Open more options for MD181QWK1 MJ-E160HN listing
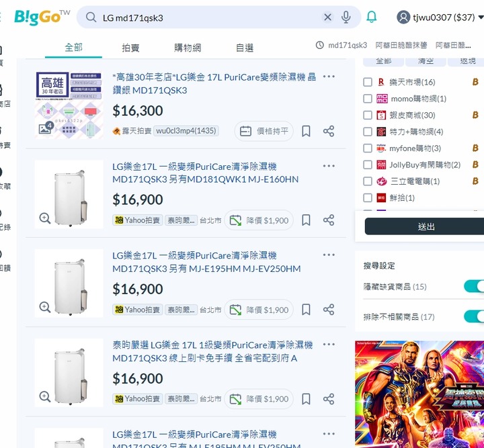The width and height of the screenshot is (484, 448). 329,166
